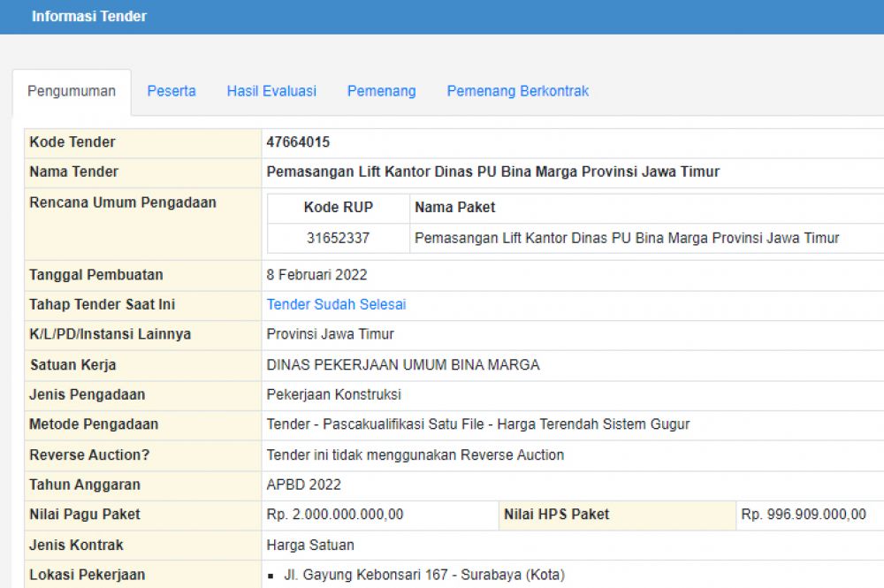Open the Tender Sudah Selesai link
This screenshot has height=588, width=884.
(336, 304)
